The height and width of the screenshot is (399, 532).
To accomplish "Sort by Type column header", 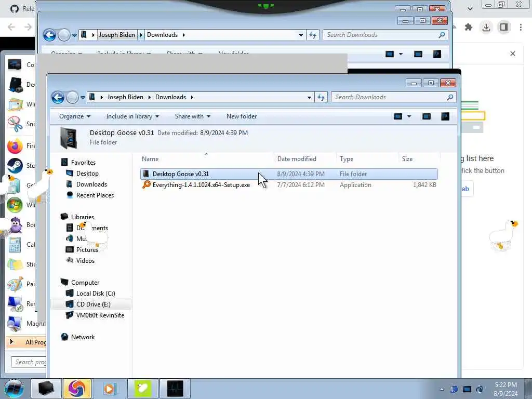I will coord(367,159).
